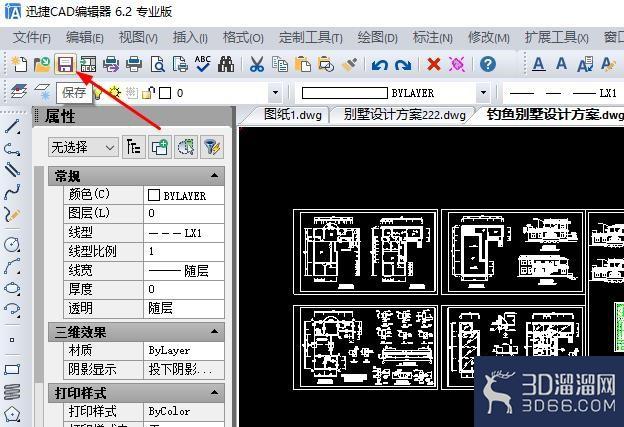This screenshot has height=427, width=624.
Task: Click the text style A with document icon
Action: [x=585, y=64]
